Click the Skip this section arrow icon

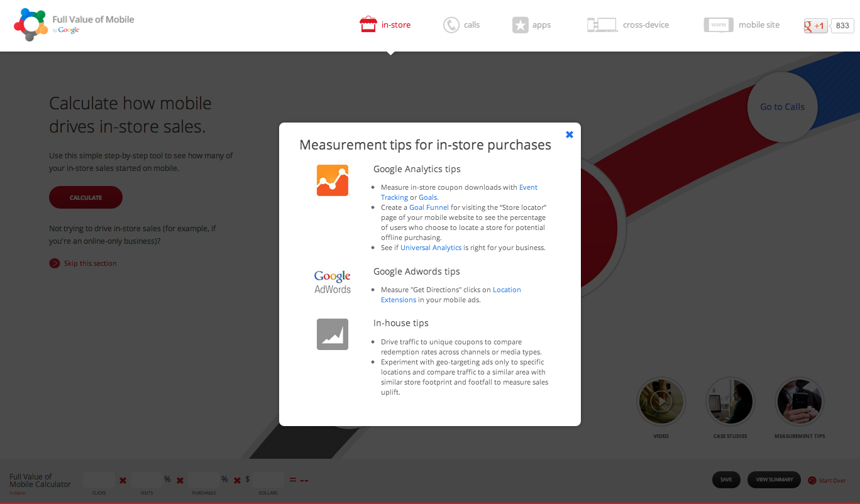coord(55,263)
